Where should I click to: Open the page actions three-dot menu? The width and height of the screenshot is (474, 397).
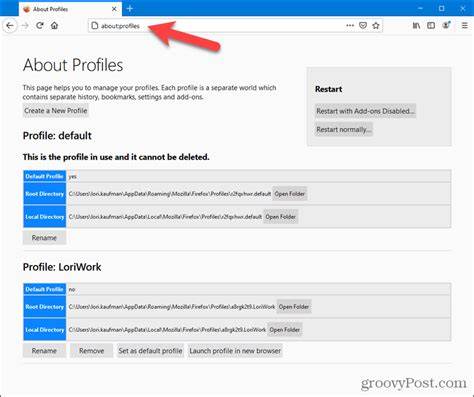[350, 25]
